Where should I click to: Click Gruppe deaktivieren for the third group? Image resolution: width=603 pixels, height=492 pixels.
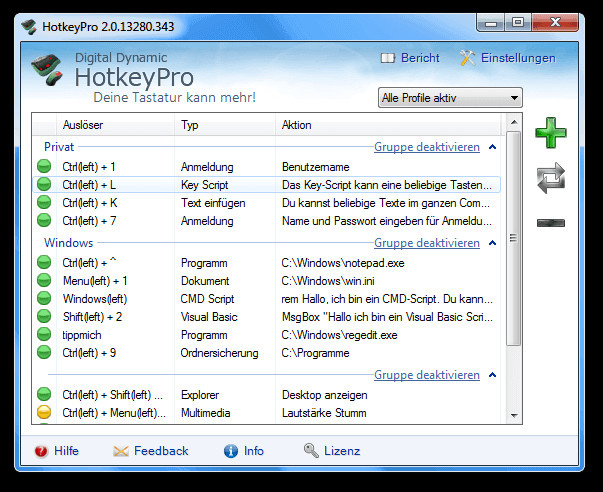click(x=427, y=375)
